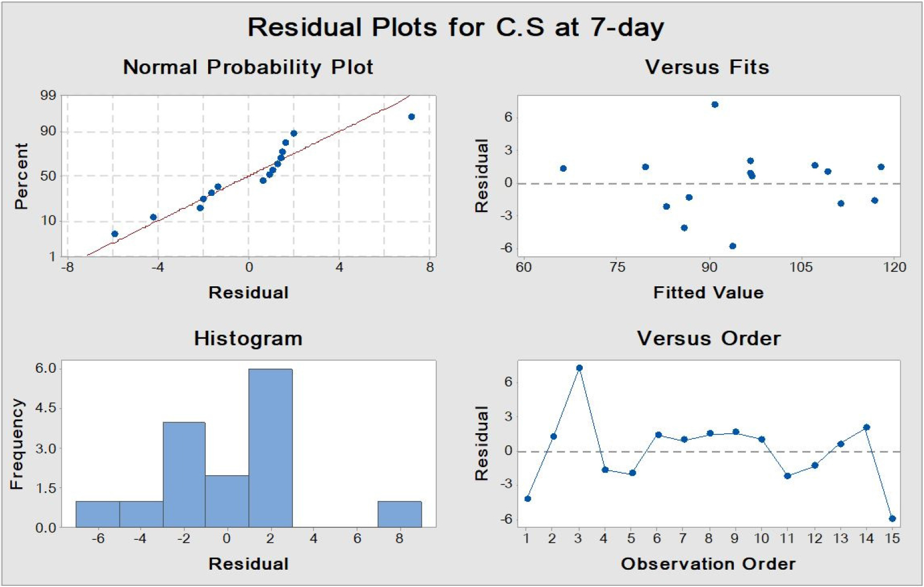Click the rightmost point in Normal Probability Plot
This screenshot has width=924, height=587.
pyautogui.click(x=412, y=117)
